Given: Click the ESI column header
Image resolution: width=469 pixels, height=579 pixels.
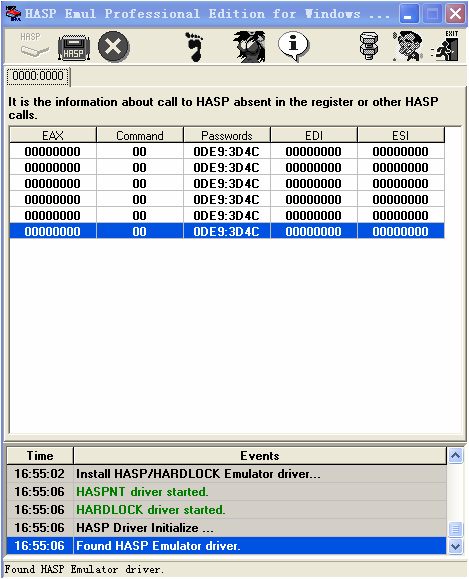Looking at the screenshot, I should point(401,135).
